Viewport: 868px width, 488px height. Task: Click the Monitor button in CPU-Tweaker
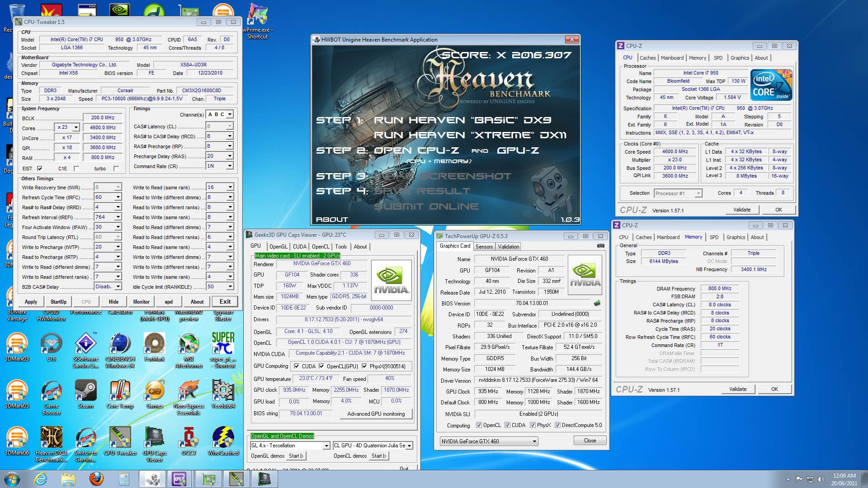click(141, 302)
